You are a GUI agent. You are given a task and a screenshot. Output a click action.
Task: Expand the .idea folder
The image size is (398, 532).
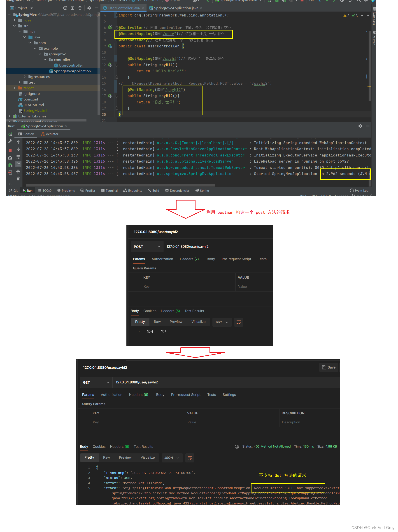click(x=14, y=20)
